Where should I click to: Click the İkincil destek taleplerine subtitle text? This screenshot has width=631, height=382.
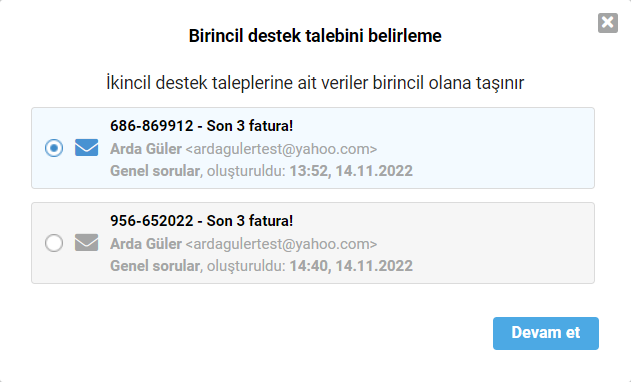click(x=315, y=83)
